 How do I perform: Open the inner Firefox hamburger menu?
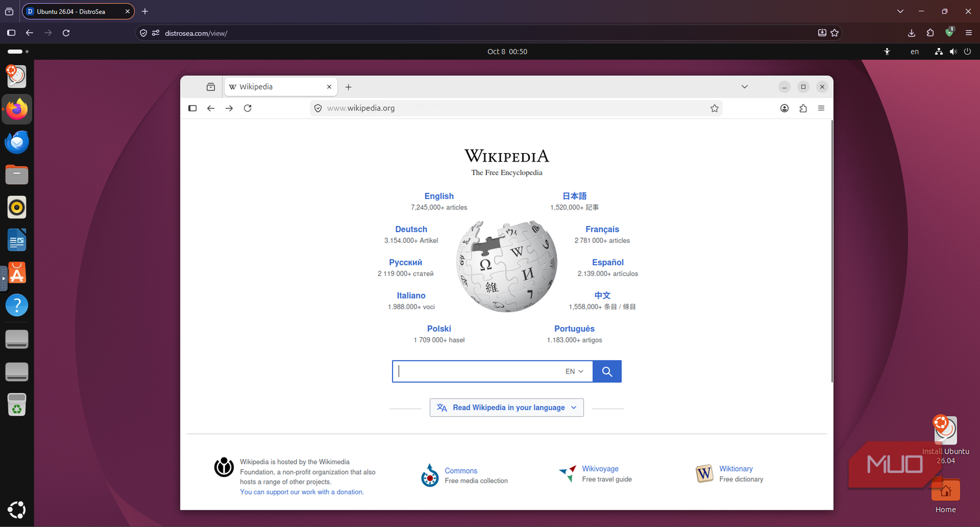tap(821, 108)
